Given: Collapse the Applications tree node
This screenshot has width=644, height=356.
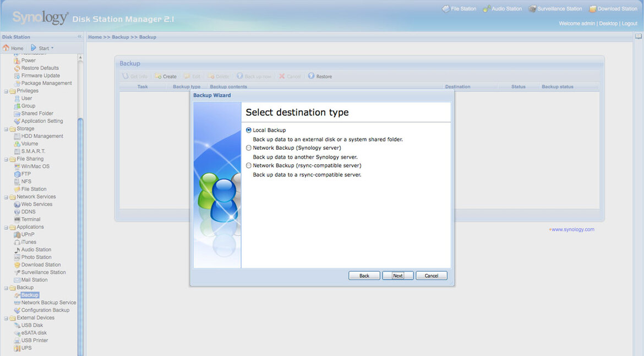Looking at the screenshot, I should point(6,228).
